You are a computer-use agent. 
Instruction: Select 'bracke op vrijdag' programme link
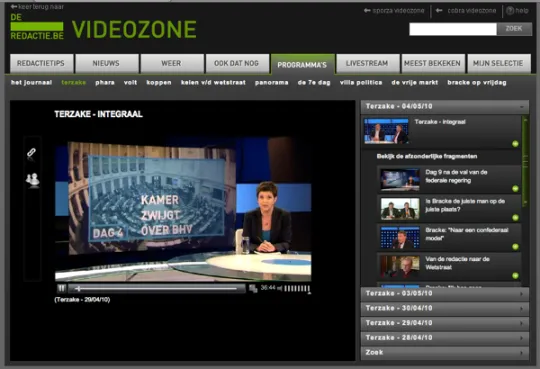477,82
